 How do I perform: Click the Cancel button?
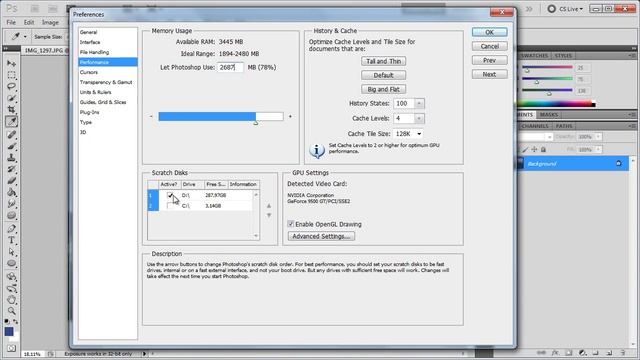point(489,46)
